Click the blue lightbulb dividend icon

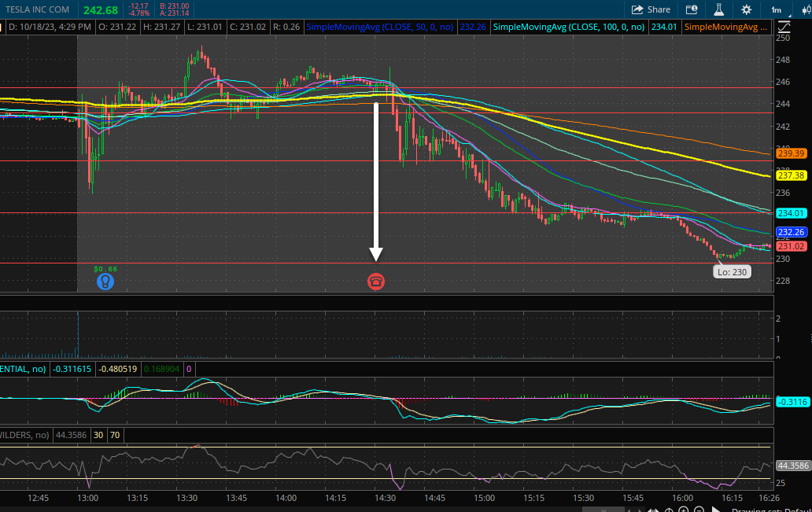105,281
